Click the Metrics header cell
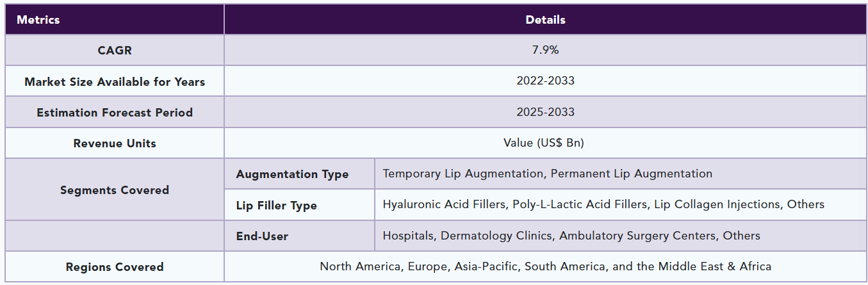The image size is (868, 285). click(x=38, y=19)
